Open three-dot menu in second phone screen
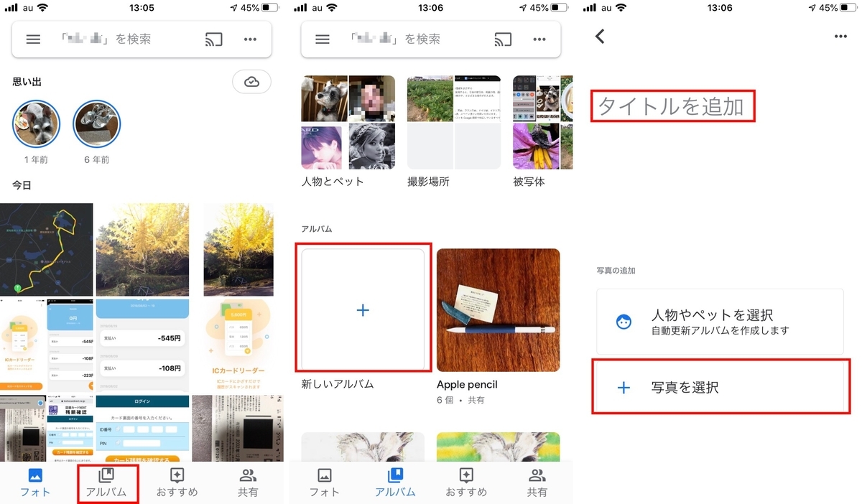The width and height of the screenshot is (862, 504). pyautogui.click(x=539, y=39)
